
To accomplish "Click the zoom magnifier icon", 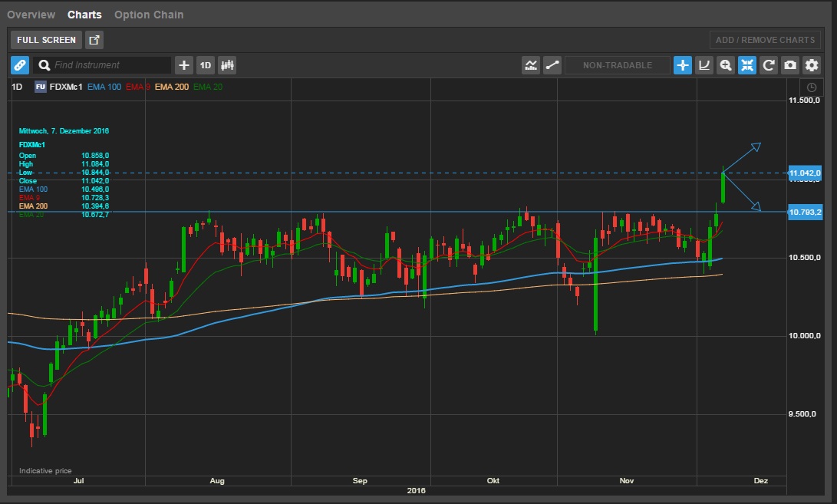I will pos(725,65).
